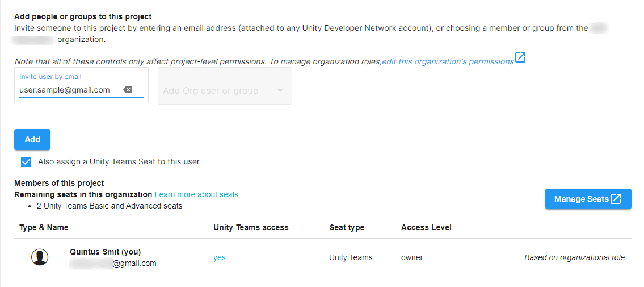Clear the email field using the backspace icon
Screen dimensions: 644x287
tap(128, 90)
